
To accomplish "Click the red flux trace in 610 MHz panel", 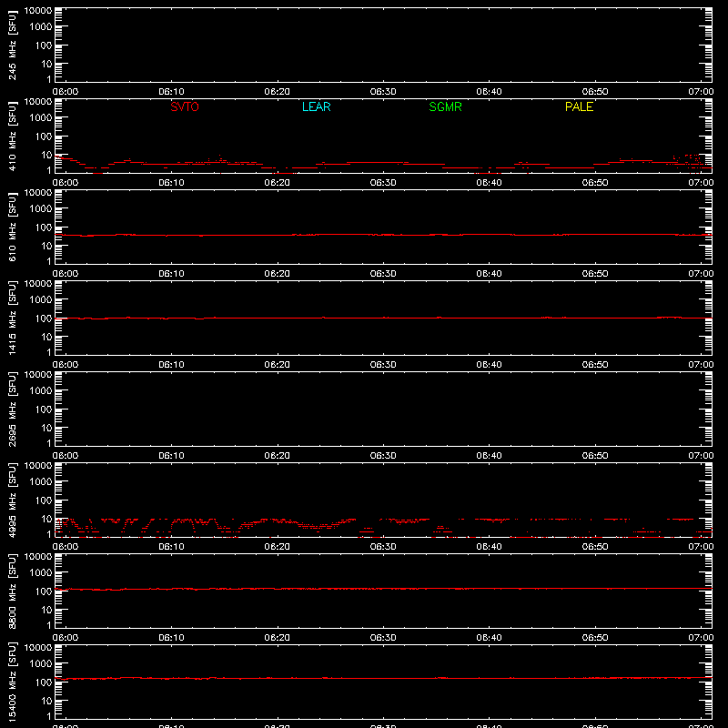I will pos(383,235).
